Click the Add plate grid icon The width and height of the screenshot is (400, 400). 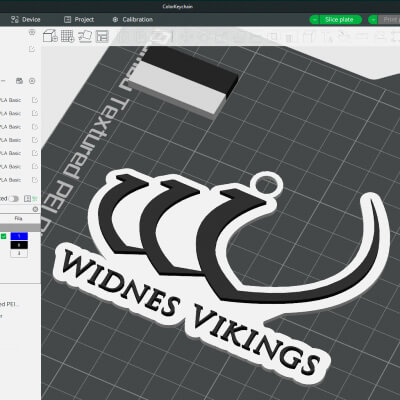pos(67,36)
